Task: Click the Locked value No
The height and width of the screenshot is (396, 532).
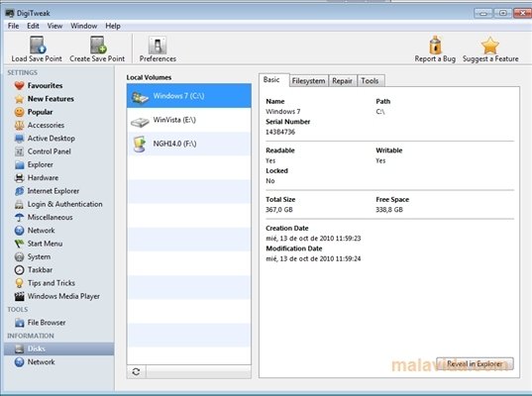Action: [270, 181]
